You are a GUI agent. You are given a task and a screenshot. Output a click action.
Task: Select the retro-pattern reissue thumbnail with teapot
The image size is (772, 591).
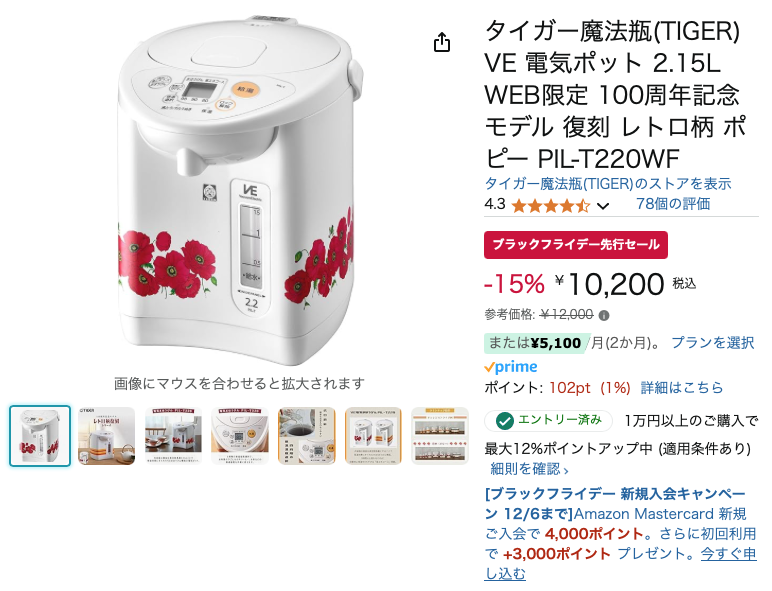tap(106, 436)
